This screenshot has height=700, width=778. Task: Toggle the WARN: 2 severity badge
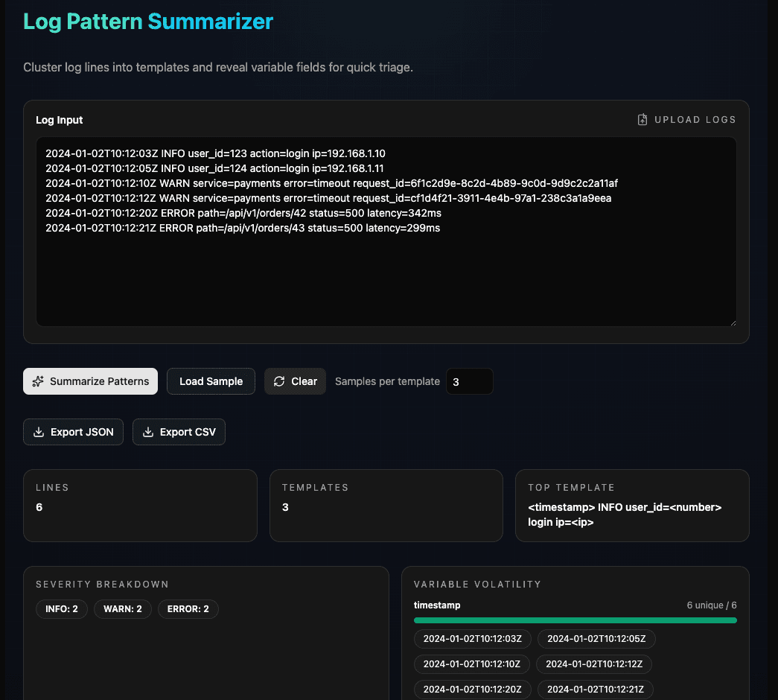click(122, 608)
